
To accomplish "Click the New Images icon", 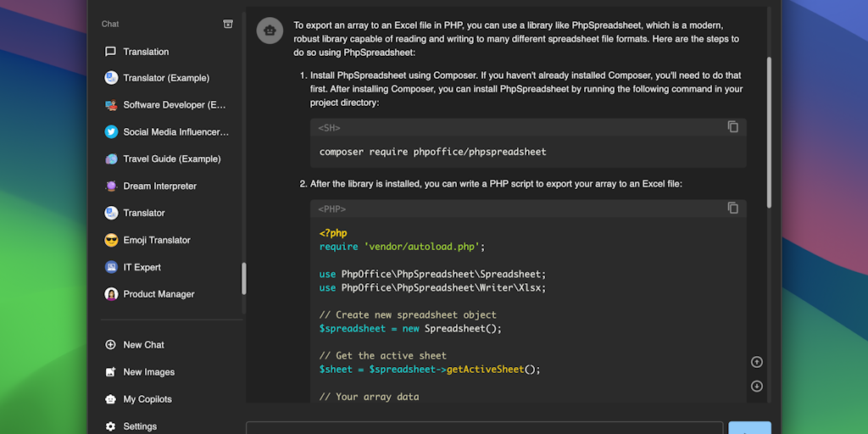I will point(110,372).
